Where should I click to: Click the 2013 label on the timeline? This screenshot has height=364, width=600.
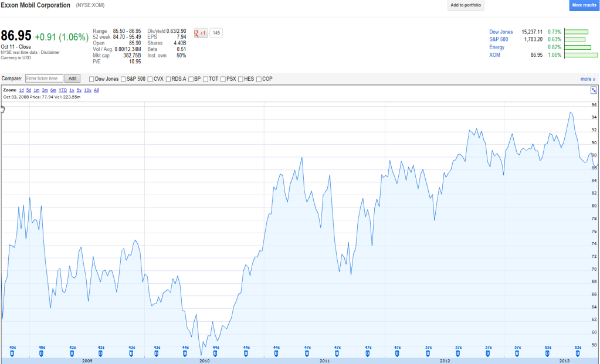(x=564, y=361)
